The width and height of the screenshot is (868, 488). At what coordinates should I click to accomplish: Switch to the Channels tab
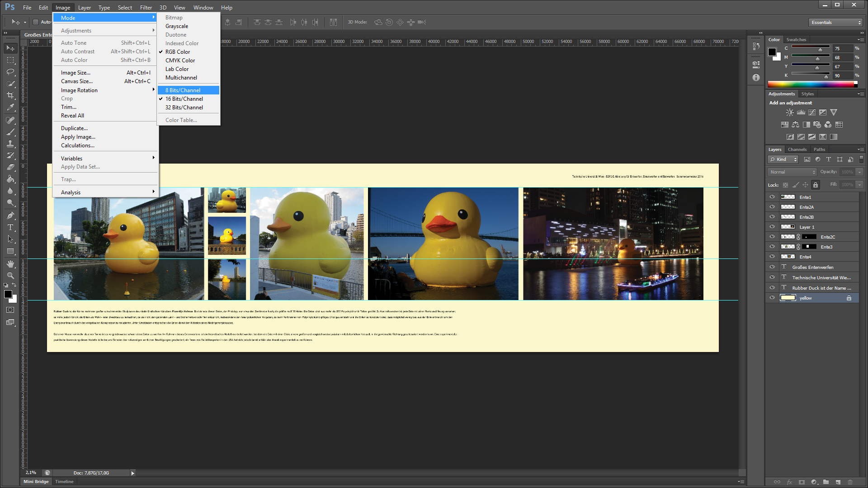tap(797, 150)
